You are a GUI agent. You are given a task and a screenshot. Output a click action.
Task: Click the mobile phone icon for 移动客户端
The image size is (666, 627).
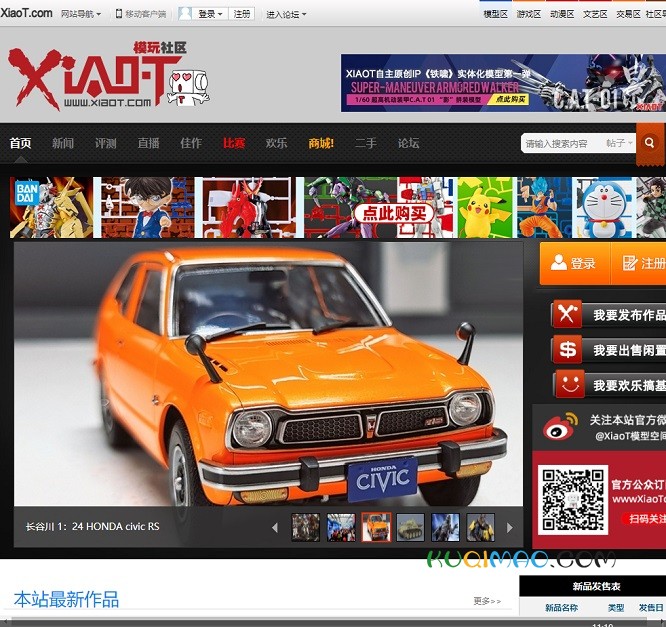[x=119, y=14]
